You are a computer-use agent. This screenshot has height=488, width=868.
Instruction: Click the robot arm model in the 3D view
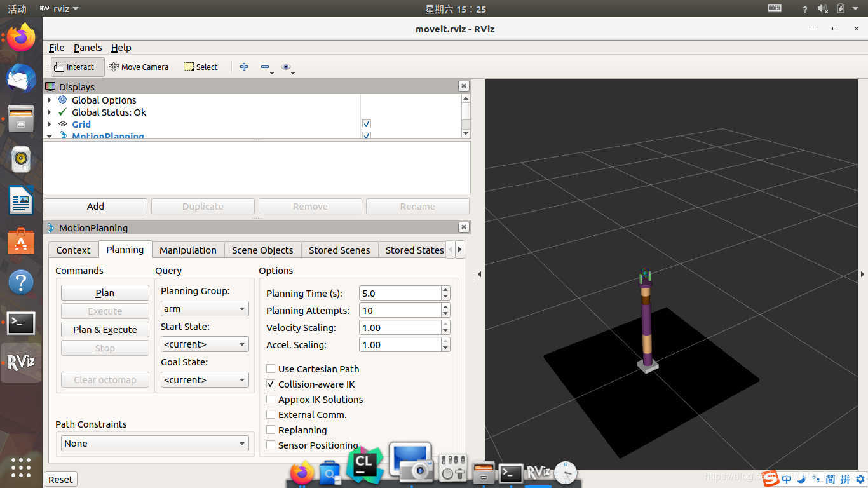click(x=647, y=321)
